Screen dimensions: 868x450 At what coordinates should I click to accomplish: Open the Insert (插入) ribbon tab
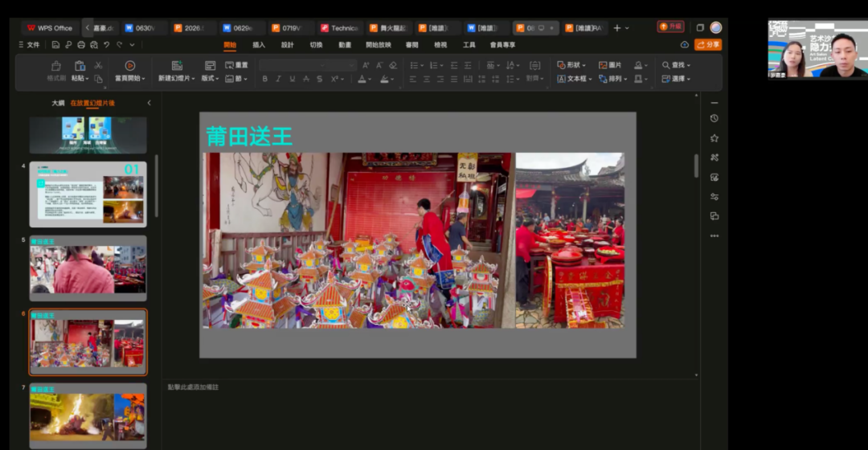pyautogui.click(x=259, y=45)
